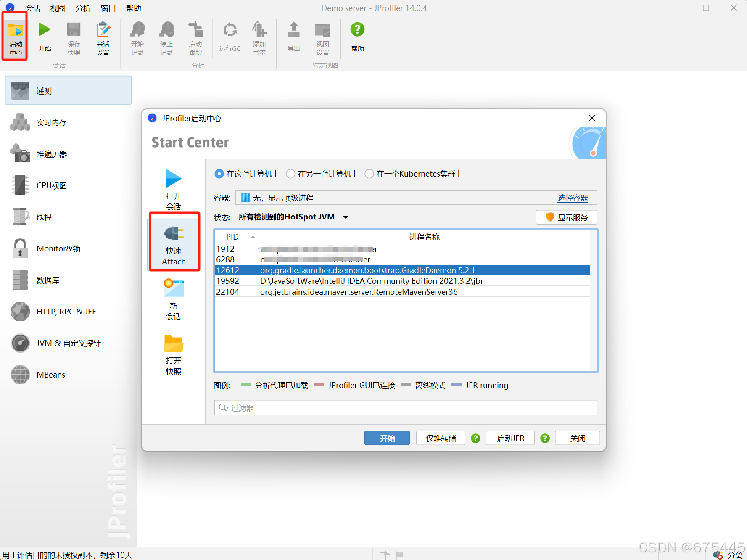Open 堆遍历器 heap walker section
747x560 pixels.
coord(68,154)
